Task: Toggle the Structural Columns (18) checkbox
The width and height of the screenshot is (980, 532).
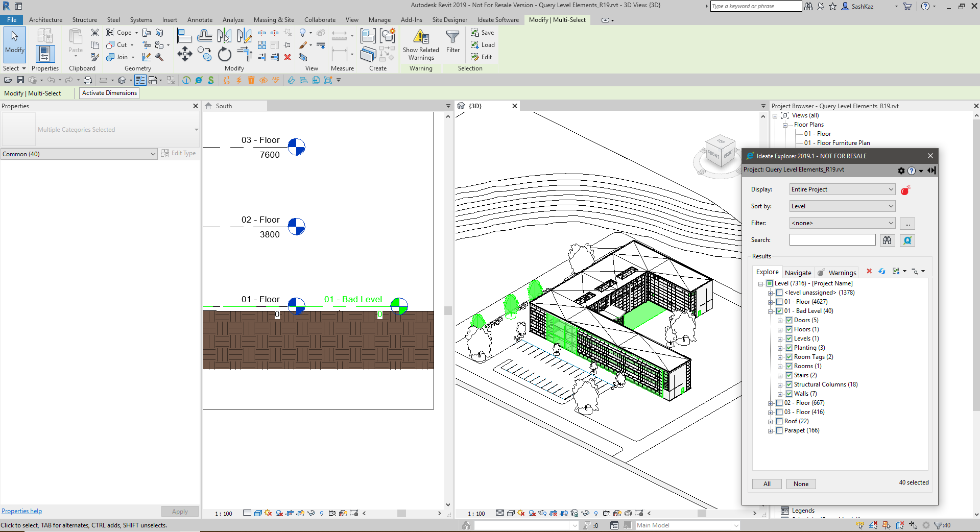Action: tap(789, 385)
